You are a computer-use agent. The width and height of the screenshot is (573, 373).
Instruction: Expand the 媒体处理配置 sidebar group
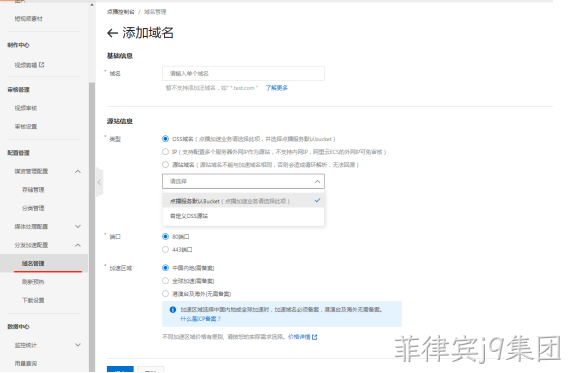pos(78,227)
